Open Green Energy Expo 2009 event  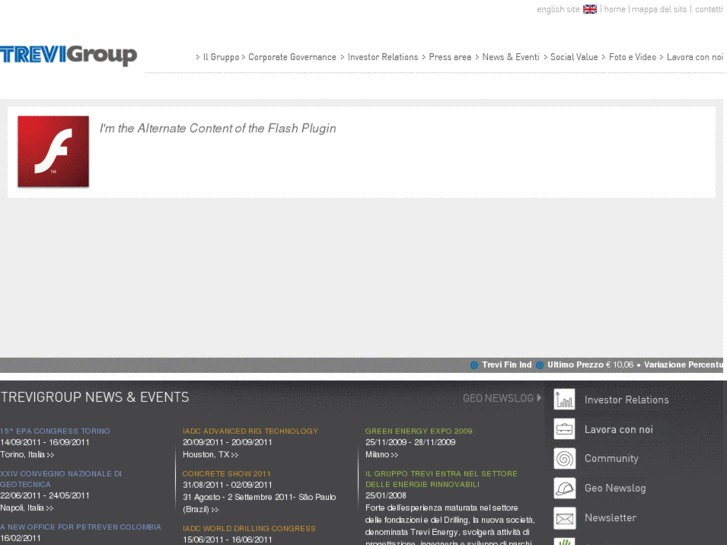point(419,431)
